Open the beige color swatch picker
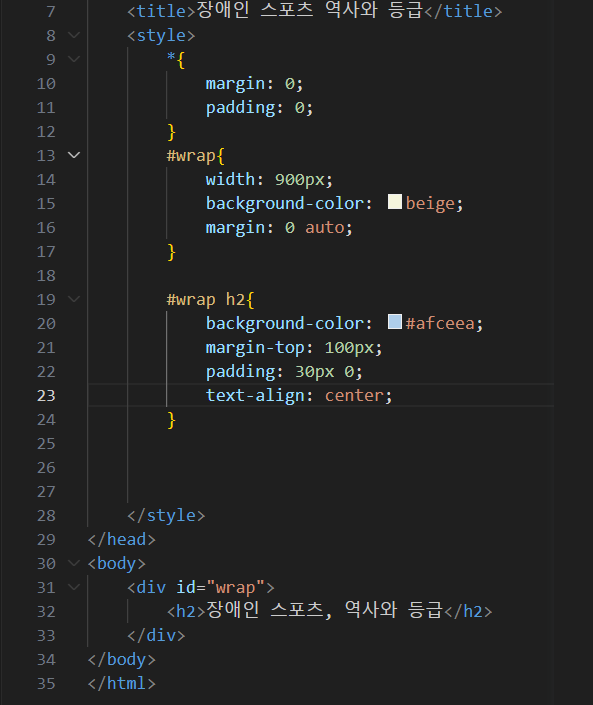Image resolution: width=593 pixels, height=705 pixels. 395,202
